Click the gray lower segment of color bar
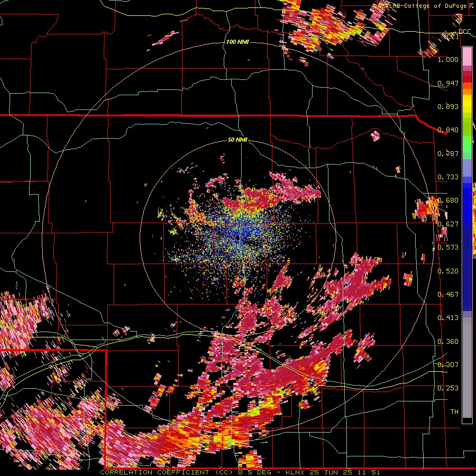This screenshot has width=476, height=476. [467, 368]
